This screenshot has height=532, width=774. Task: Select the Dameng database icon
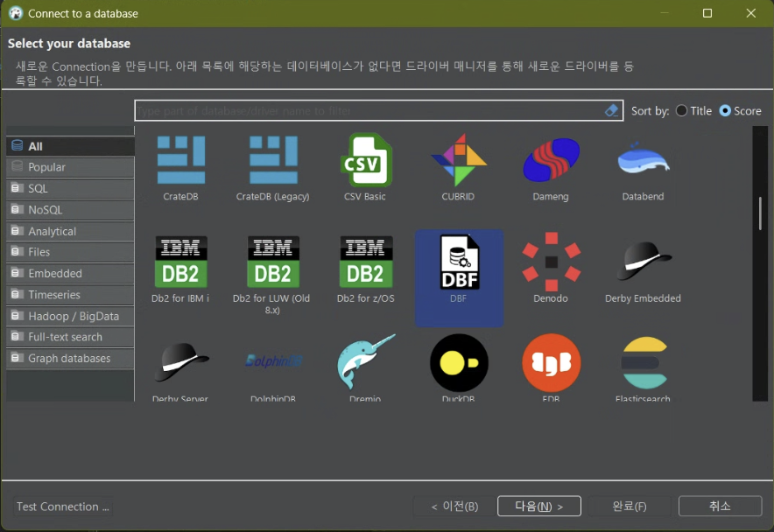[551, 160]
